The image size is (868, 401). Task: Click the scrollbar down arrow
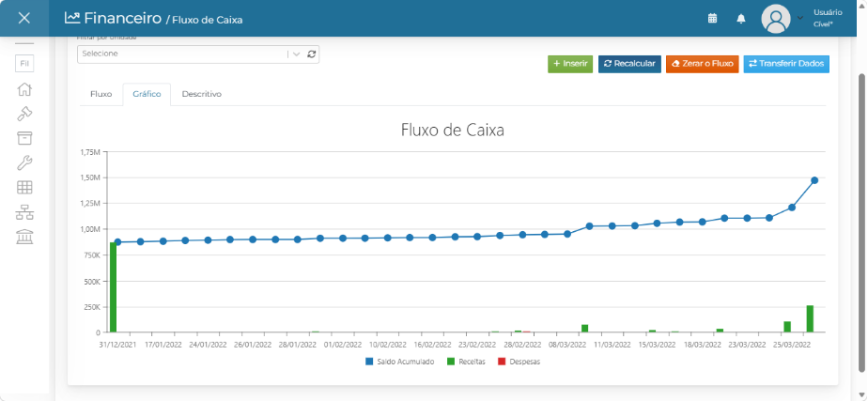point(861,393)
